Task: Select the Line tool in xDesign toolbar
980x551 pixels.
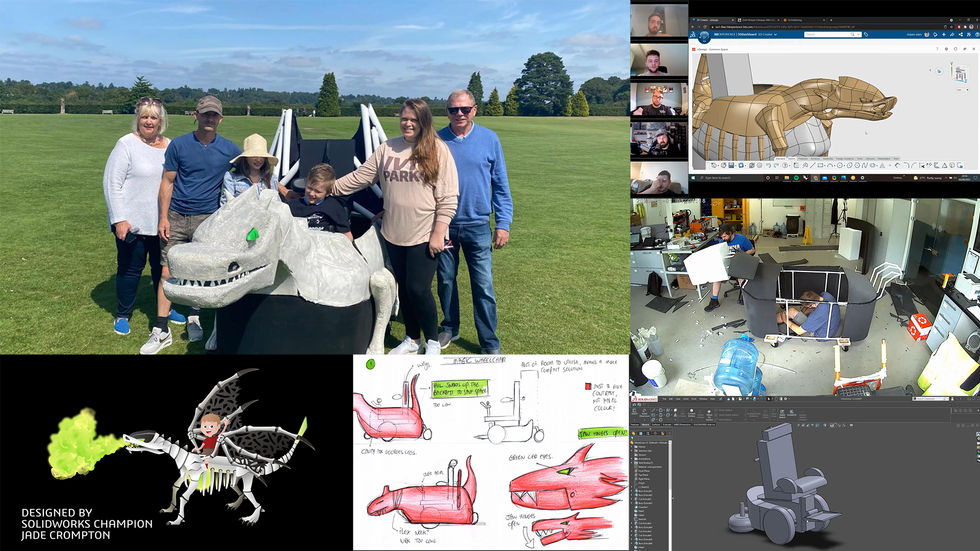Action: [x=813, y=165]
